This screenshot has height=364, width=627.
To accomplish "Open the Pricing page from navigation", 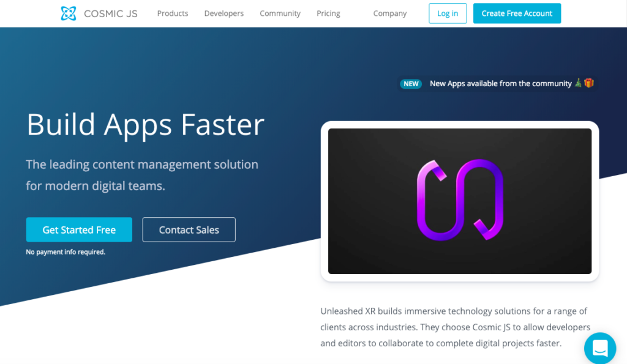I will 328,13.
